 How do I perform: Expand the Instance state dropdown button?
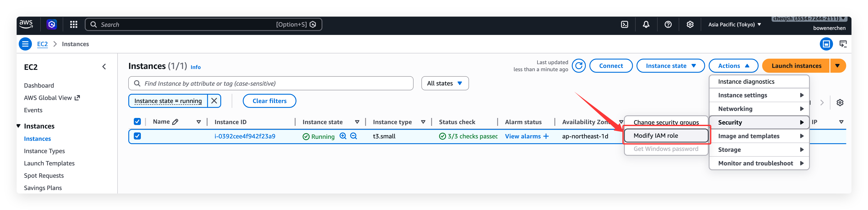670,66
